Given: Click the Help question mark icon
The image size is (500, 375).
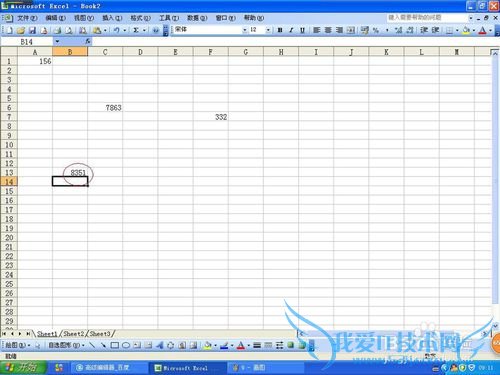Looking at the screenshot, I should pos(155,30).
